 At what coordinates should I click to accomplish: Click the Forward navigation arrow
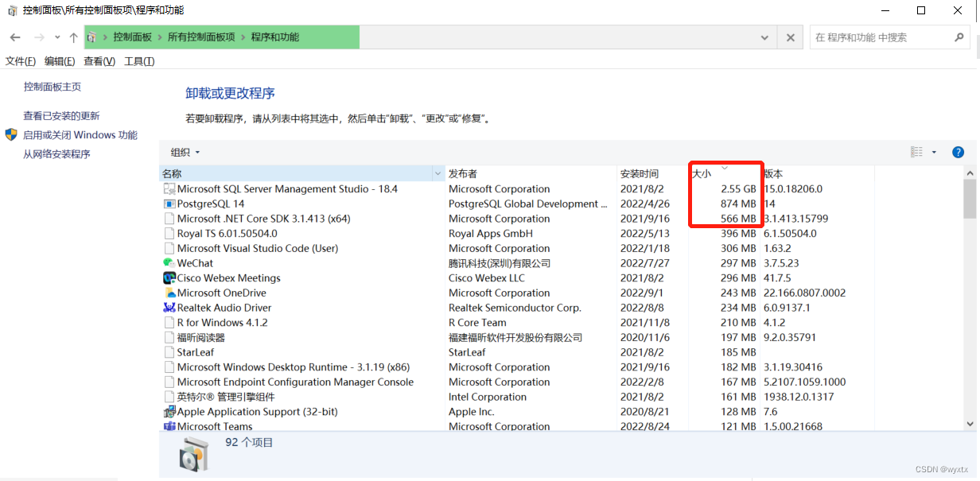pyautogui.click(x=39, y=37)
